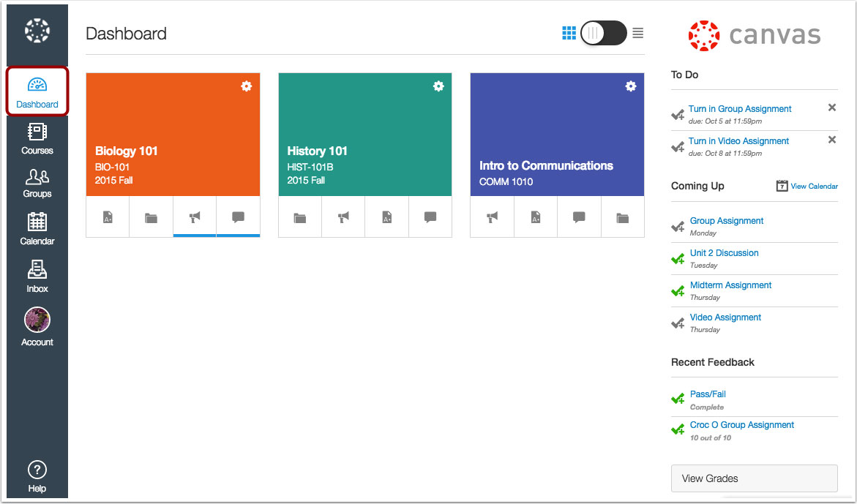Dismiss the Turn in Group Assignment to-do

tap(831, 107)
